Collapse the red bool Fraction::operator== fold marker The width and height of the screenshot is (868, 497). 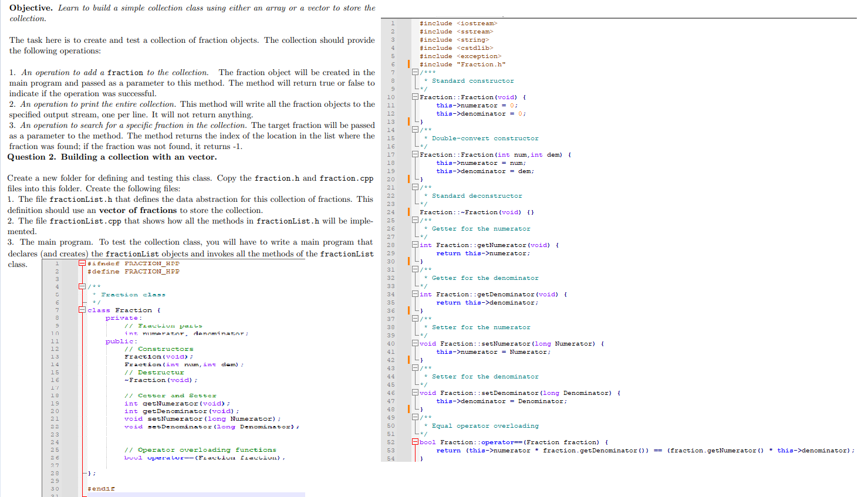click(415, 442)
